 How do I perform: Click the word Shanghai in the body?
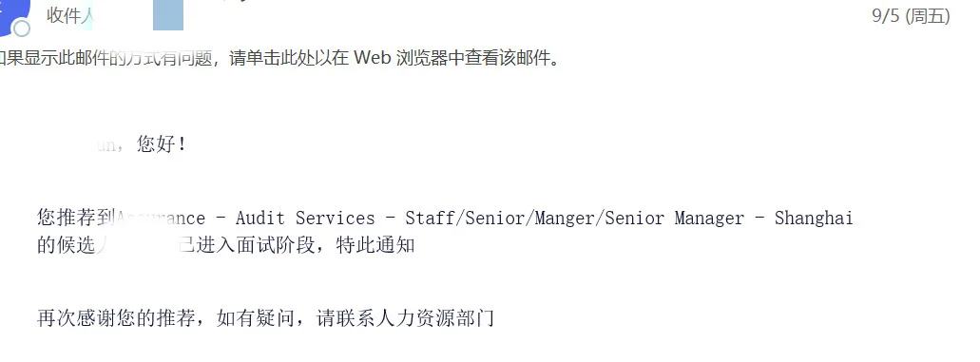coord(813,219)
